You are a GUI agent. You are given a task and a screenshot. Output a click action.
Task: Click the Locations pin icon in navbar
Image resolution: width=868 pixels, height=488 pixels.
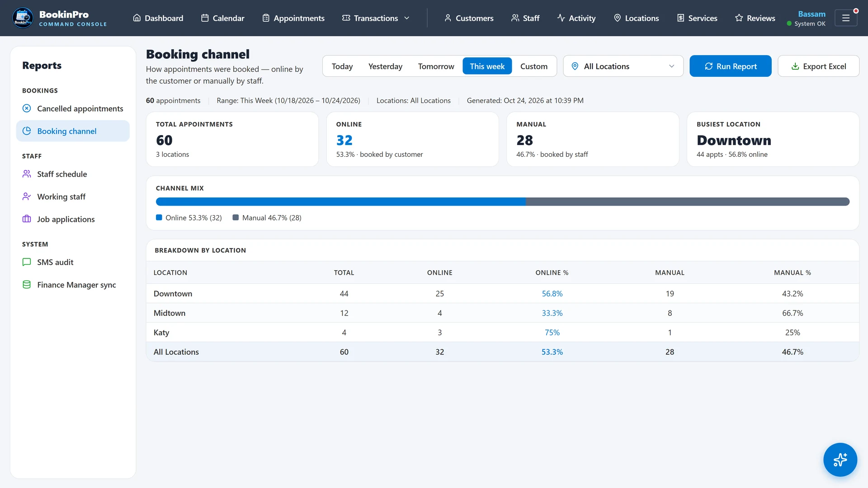tap(617, 18)
